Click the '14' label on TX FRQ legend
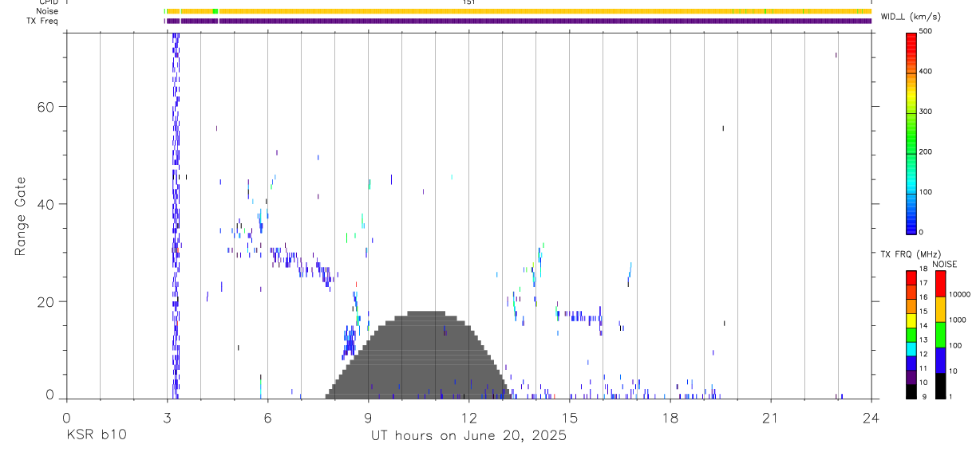Viewport: 980px width, 452px height. tap(924, 325)
